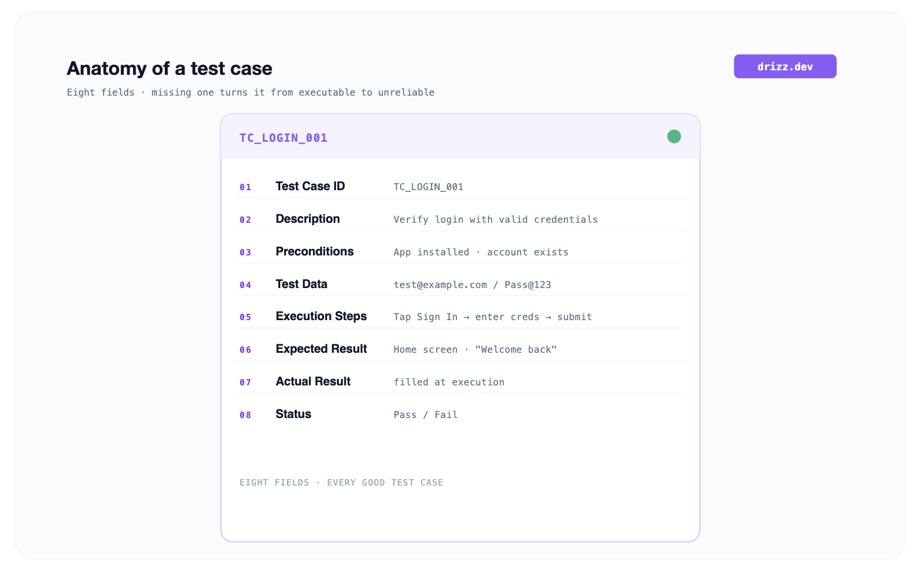The image size is (924, 575).
Task: Select the EIGHT FIELDS footer caption
Action: pyautogui.click(x=342, y=483)
